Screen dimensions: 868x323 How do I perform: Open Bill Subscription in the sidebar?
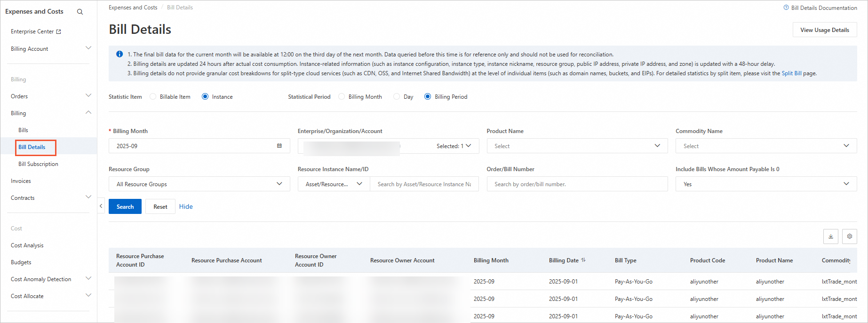[38, 164]
